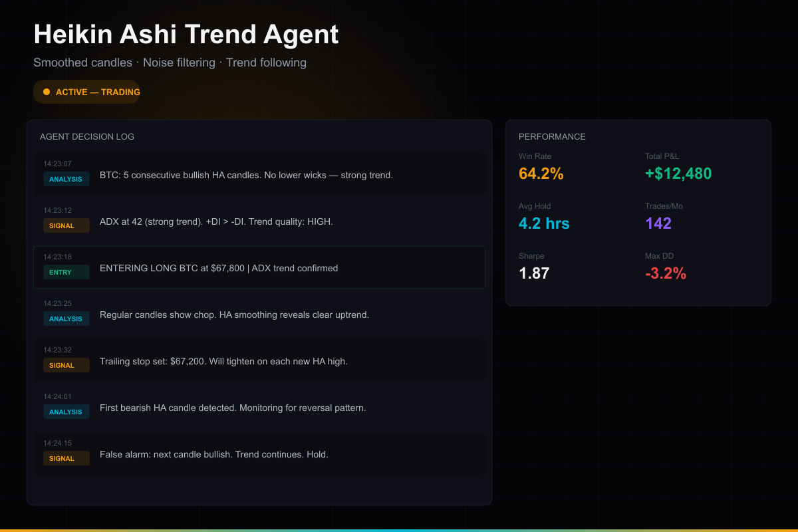The image size is (798, 532).
Task: Click the Win Rate 64.2% metric
Action: click(541, 174)
